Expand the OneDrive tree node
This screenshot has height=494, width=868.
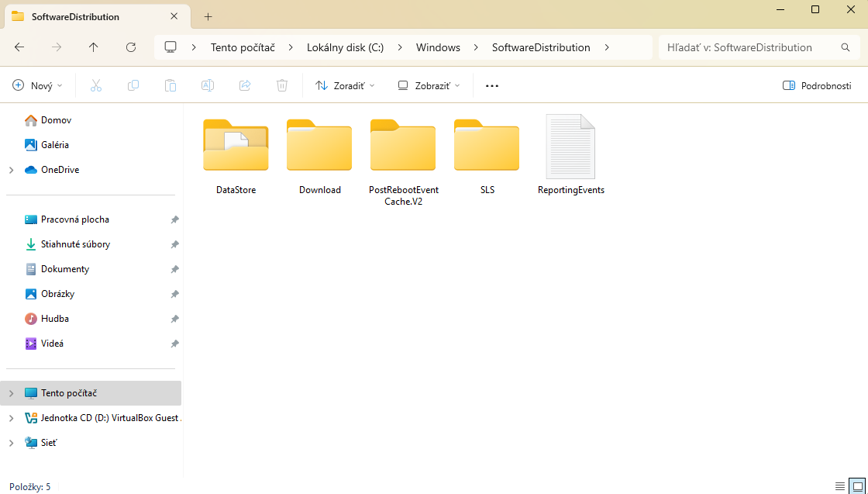(11, 170)
